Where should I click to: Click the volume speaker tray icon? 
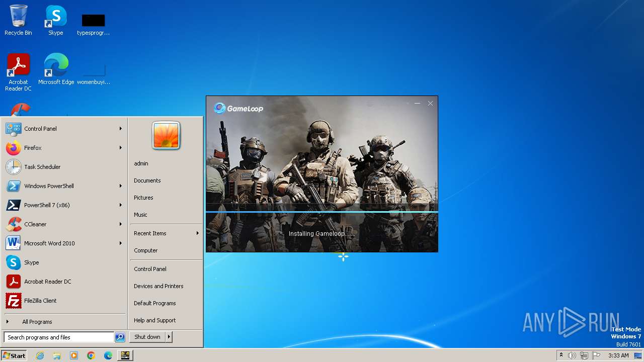coord(572,355)
